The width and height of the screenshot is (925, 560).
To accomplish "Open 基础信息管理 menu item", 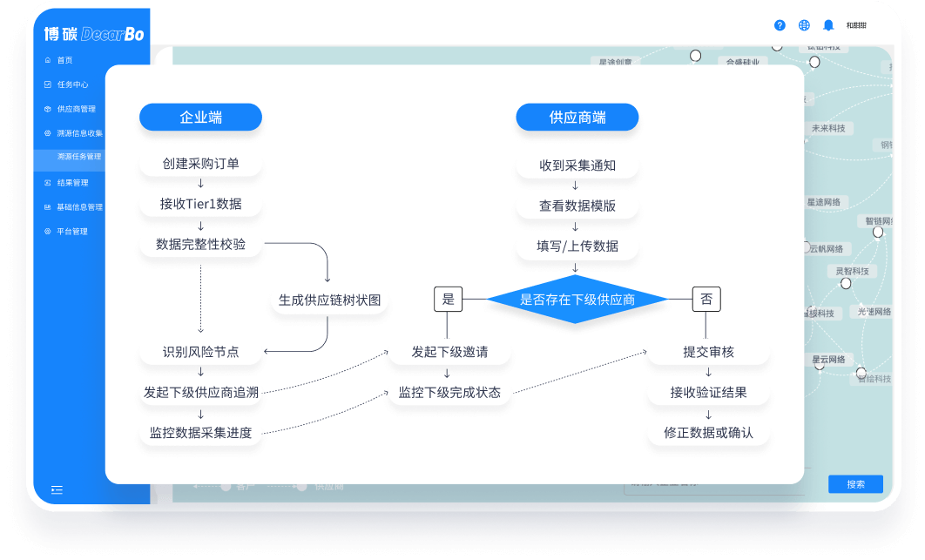I will 79,207.
